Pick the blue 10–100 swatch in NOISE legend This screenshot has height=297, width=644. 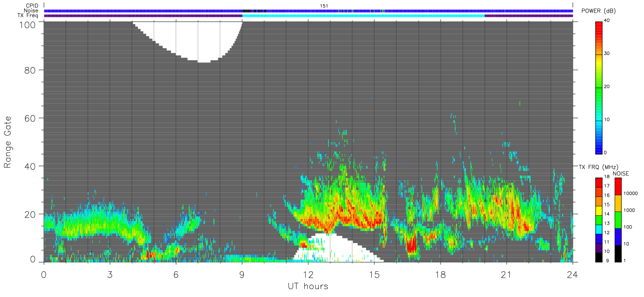(619, 237)
